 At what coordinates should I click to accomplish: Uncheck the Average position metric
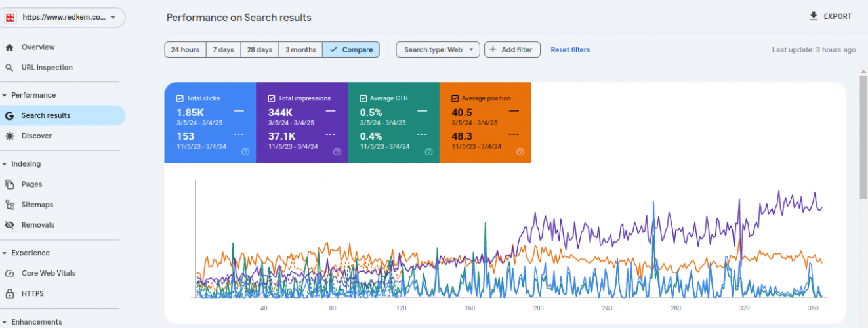click(455, 98)
